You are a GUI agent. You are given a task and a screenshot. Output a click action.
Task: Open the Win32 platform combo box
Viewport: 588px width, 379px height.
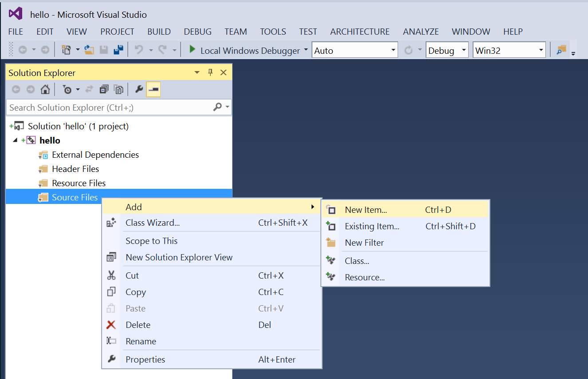509,50
